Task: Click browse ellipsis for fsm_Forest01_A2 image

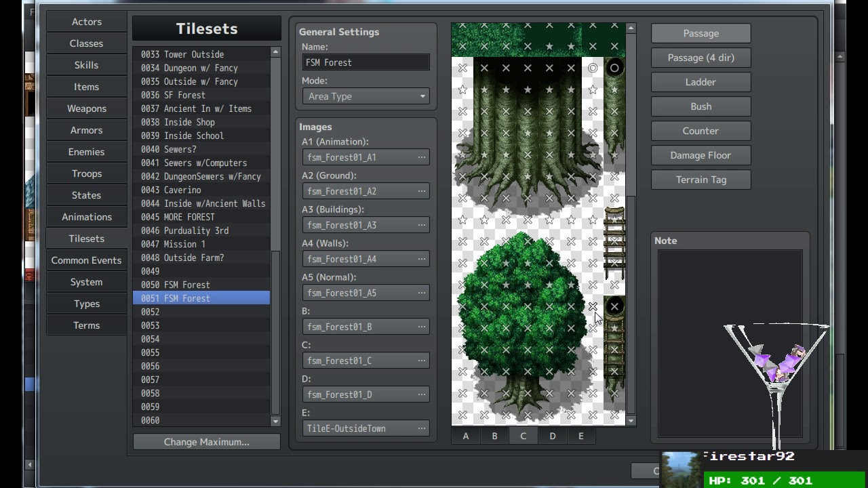Action: coord(421,191)
